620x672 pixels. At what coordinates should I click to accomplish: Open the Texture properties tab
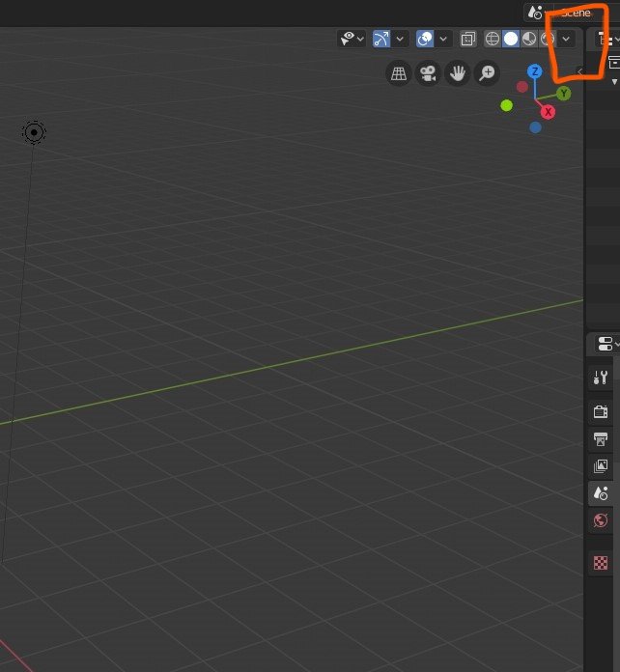coord(601,562)
